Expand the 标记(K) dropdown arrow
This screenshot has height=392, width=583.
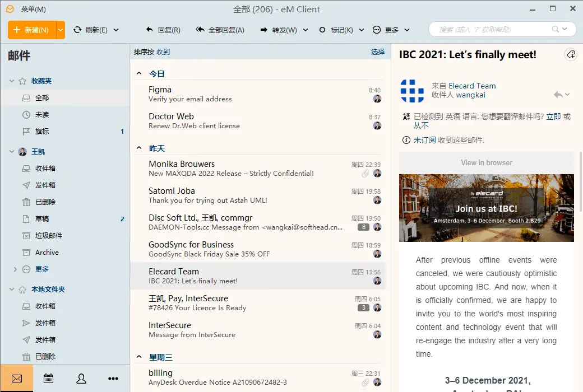(x=362, y=30)
